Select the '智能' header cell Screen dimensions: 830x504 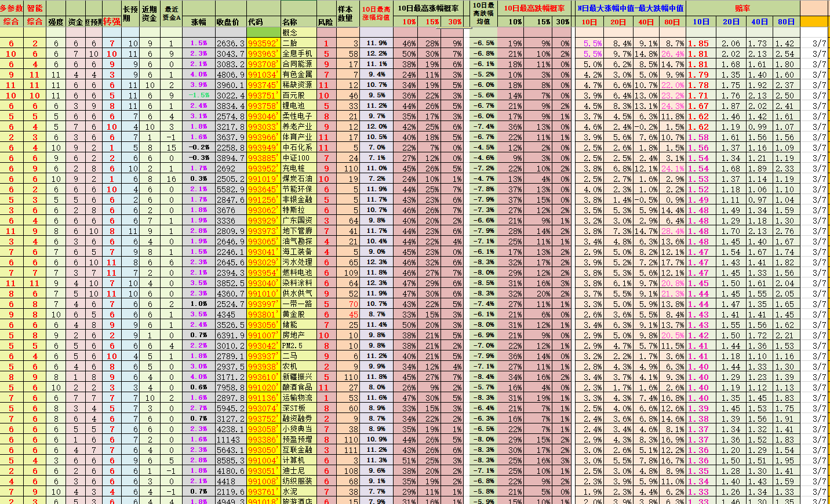click(x=35, y=8)
